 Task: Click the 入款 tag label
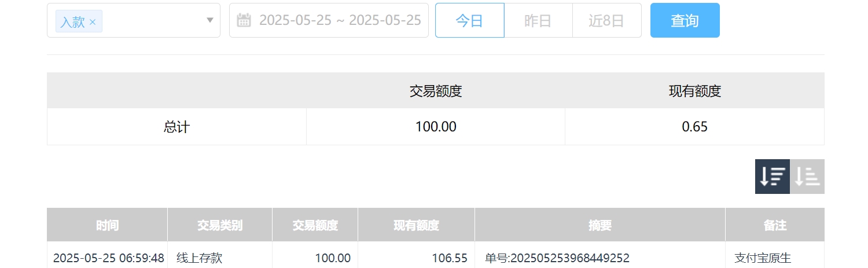(72, 22)
